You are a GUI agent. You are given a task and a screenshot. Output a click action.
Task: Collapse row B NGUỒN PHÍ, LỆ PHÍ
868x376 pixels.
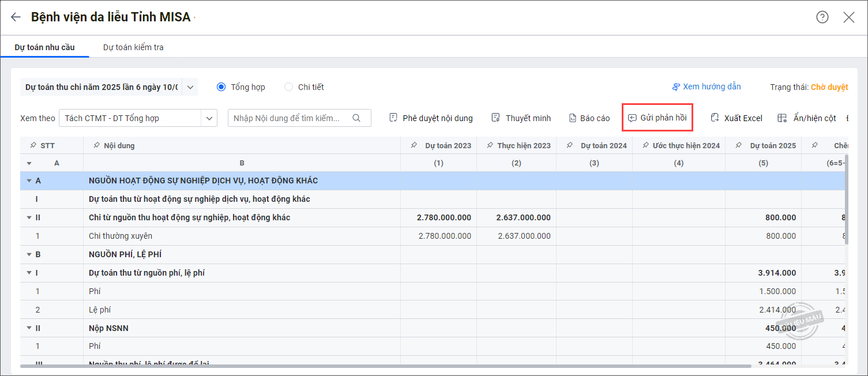point(29,254)
